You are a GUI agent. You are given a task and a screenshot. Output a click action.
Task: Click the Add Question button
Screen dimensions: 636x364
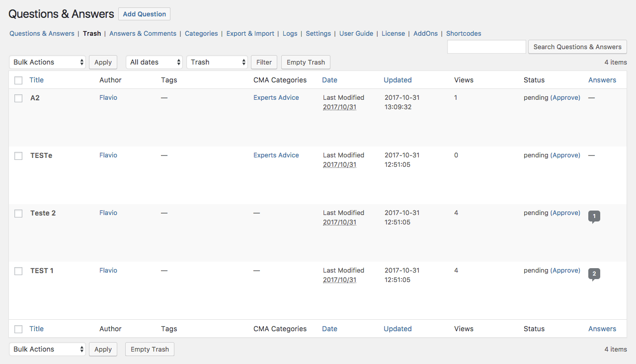coord(144,14)
